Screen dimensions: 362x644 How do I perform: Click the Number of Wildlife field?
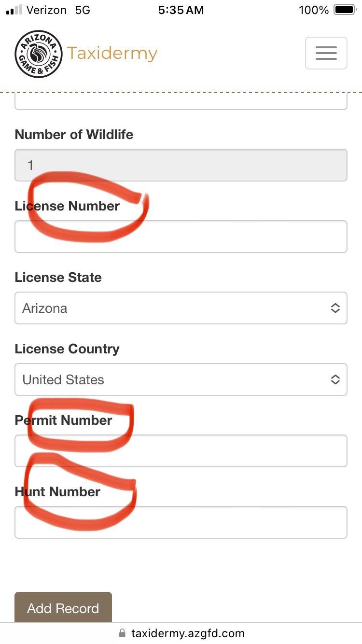click(181, 165)
